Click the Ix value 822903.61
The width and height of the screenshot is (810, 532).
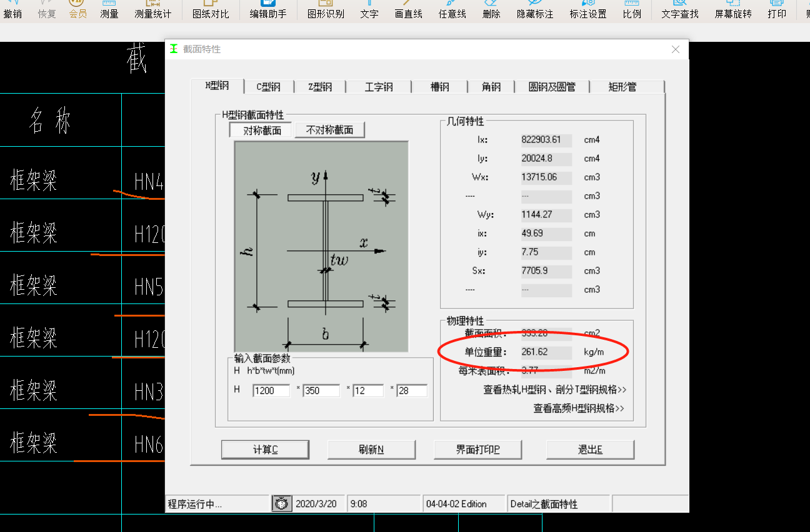pos(546,140)
